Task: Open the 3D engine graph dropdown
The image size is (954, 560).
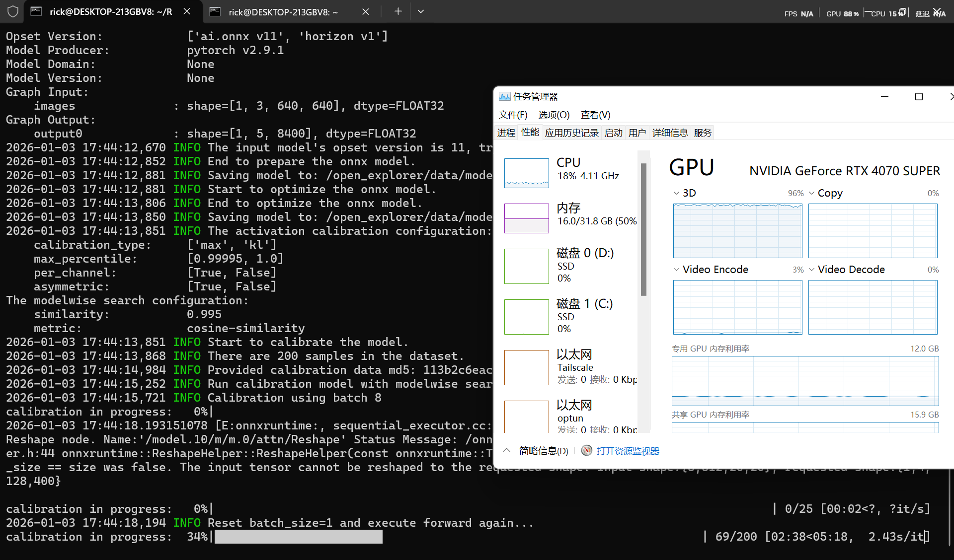Action: [x=676, y=193]
